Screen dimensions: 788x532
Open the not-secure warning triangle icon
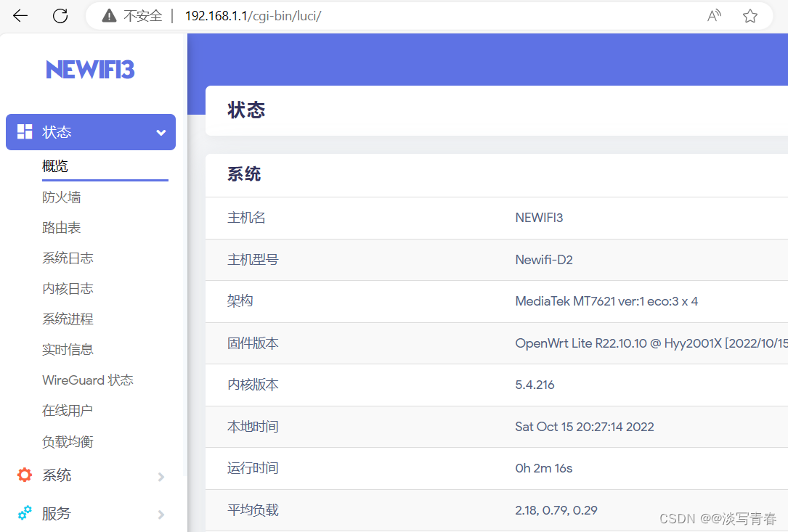tap(109, 16)
